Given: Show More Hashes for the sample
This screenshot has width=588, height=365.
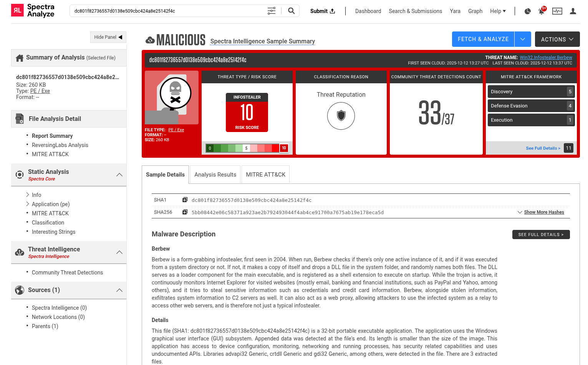Looking at the screenshot, I should pyautogui.click(x=544, y=212).
